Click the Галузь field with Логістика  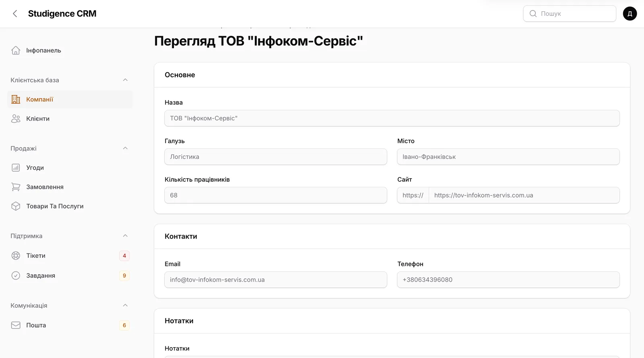point(276,157)
